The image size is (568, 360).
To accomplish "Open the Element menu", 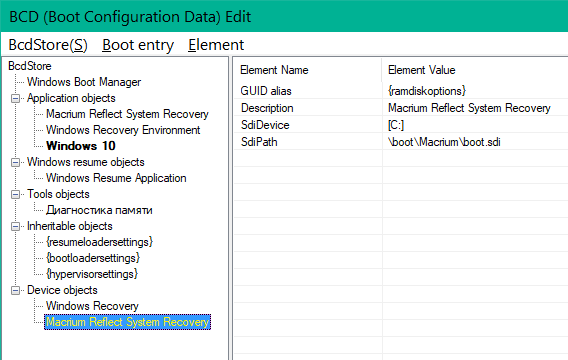I will [216, 45].
